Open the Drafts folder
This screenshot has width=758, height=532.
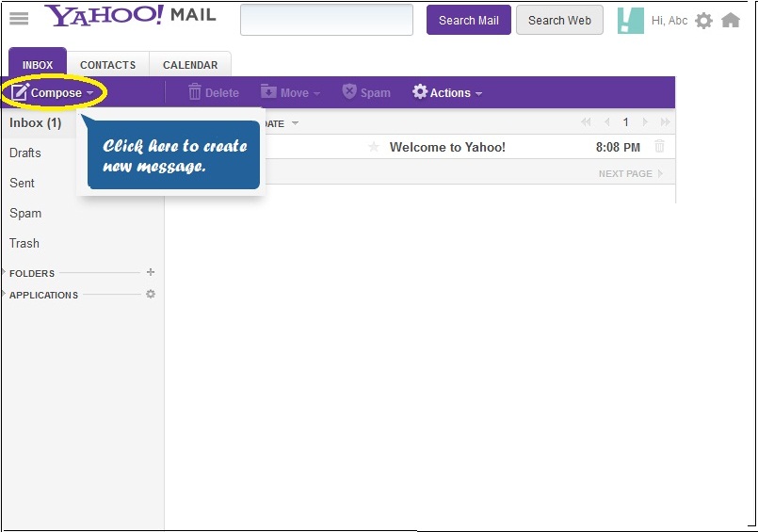point(25,153)
